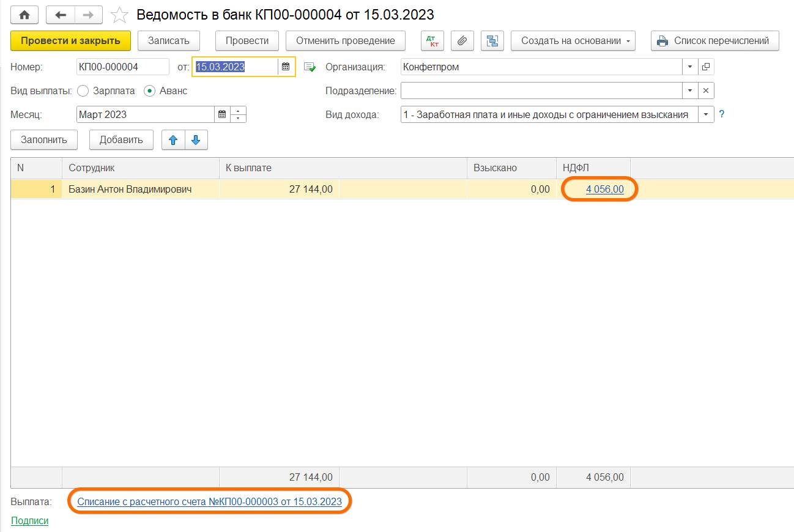
Task: Move row up with blue arrow
Action: 173,139
